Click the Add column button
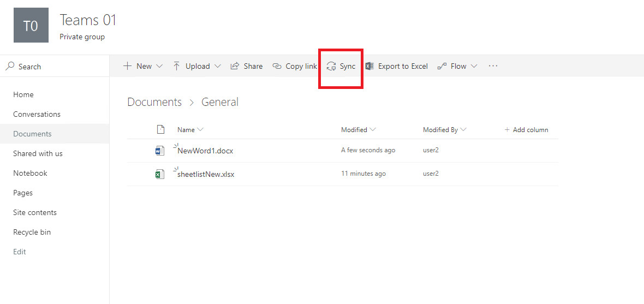644x304 pixels. coord(526,130)
